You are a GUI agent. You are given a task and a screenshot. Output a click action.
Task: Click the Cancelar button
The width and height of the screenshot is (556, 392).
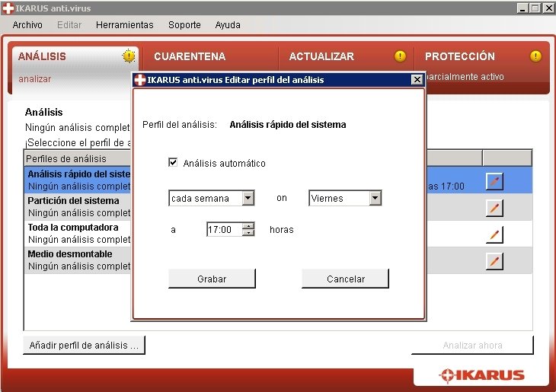point(345,279)
